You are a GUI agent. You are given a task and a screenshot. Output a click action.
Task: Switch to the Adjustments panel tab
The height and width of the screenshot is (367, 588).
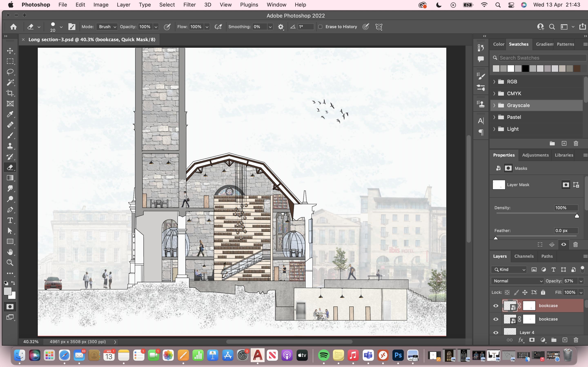[x=535, y=155]
